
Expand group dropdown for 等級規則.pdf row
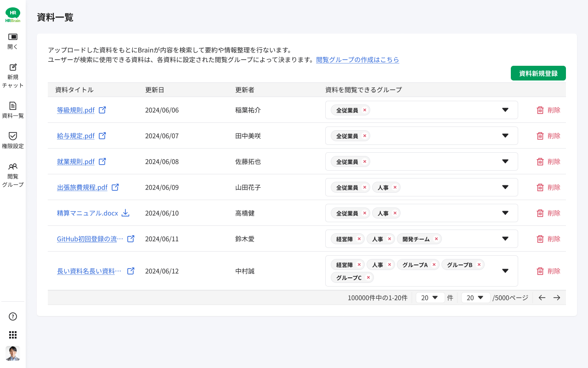[x=505, y=110]
